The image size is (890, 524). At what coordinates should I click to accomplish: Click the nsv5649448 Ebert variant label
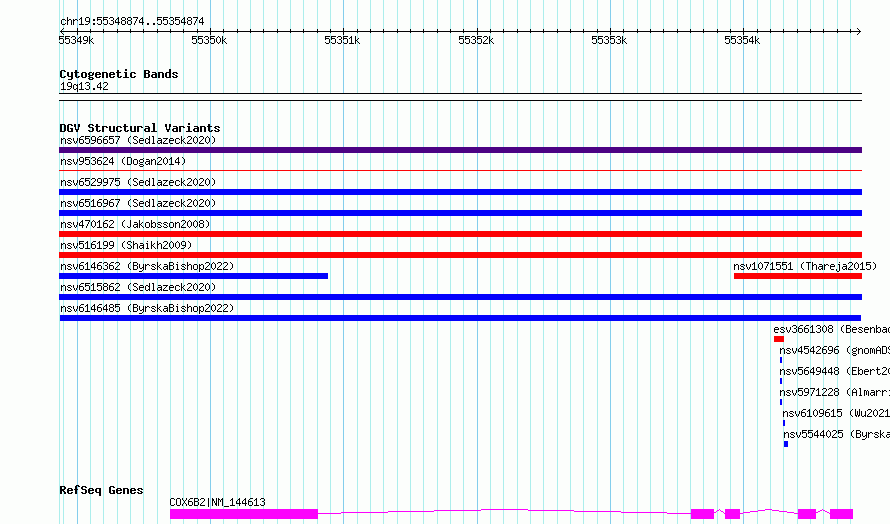tap(834, 371)
